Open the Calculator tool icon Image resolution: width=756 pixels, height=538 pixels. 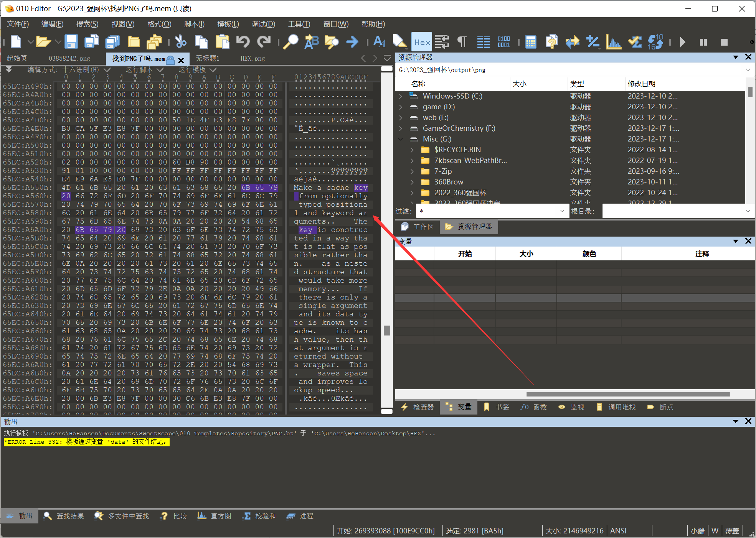(x=531, y=41)
